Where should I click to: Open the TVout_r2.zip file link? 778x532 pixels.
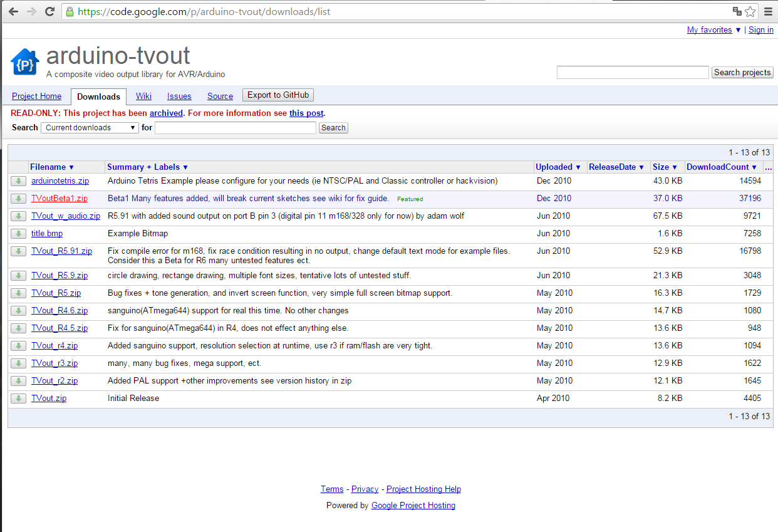pyautogui.click(x=54, y=381)
